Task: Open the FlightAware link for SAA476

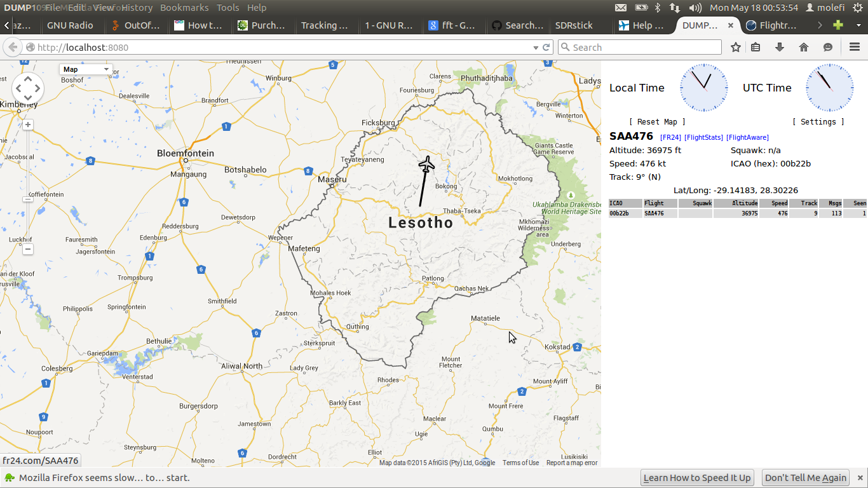Action: (x=747, y=137)
